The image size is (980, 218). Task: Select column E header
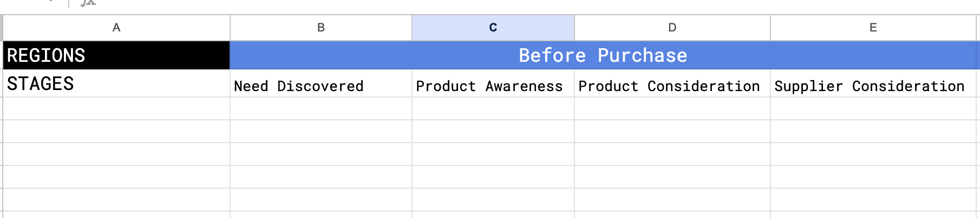coord(873,28)
